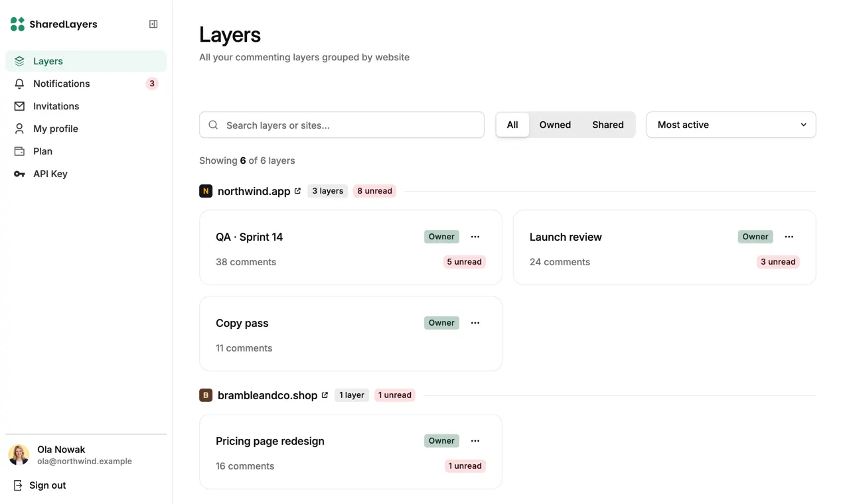Open Notifications in the sidebar
843x504 pixels.
point(86,84)
